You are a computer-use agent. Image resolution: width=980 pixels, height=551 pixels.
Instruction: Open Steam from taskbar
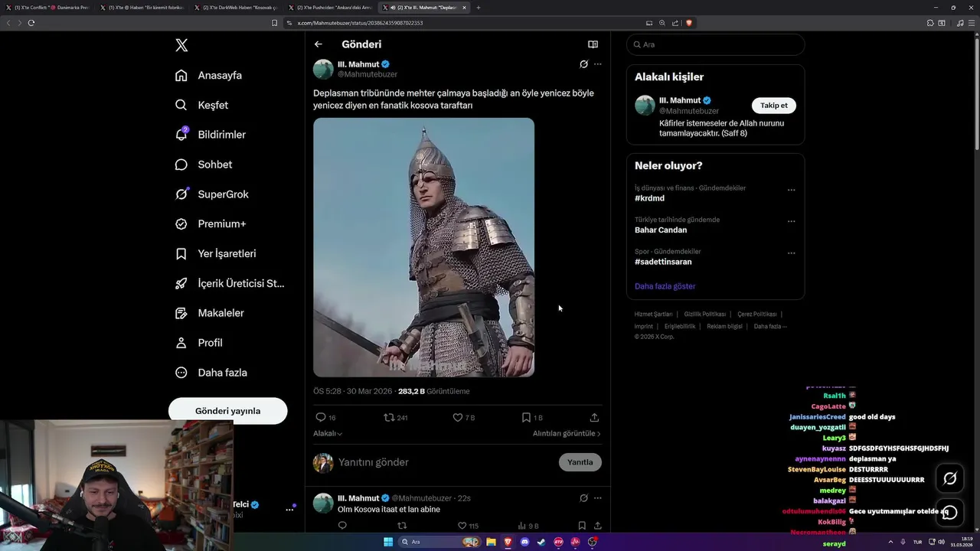(x=541, y=542)
